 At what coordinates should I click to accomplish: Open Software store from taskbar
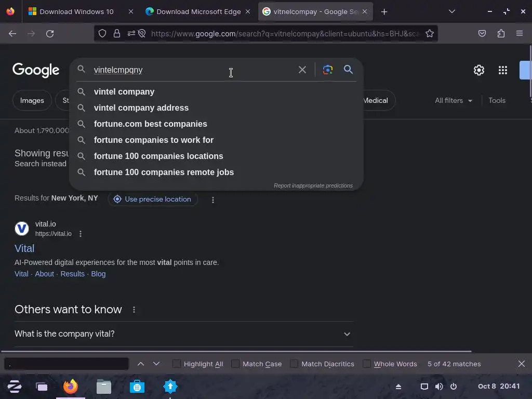[x=137, y=387]
